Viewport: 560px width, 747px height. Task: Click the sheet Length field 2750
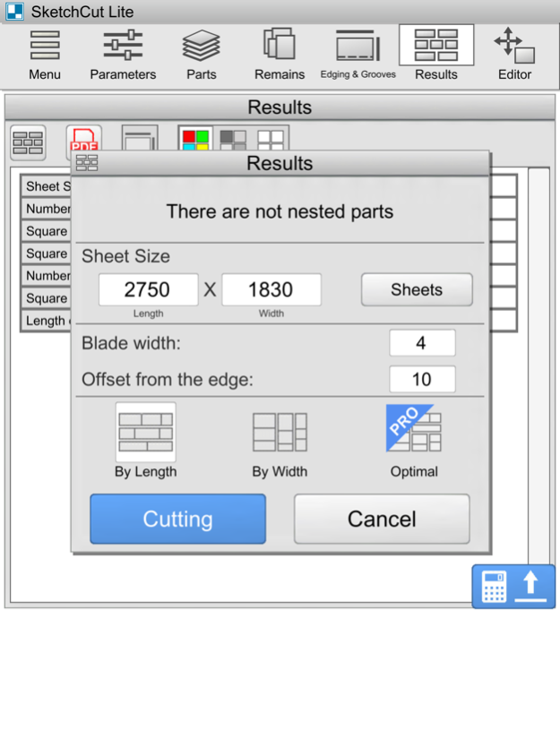[x=148, y=290]
